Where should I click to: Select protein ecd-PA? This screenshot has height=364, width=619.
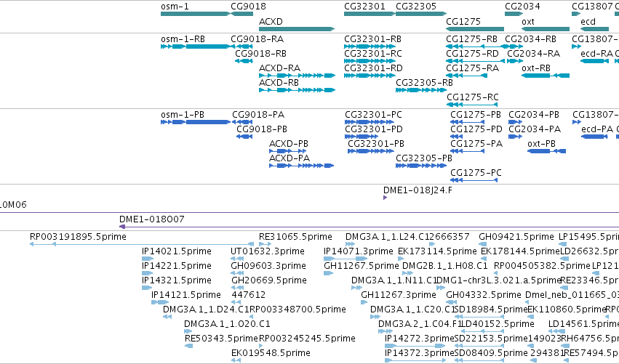594,137
